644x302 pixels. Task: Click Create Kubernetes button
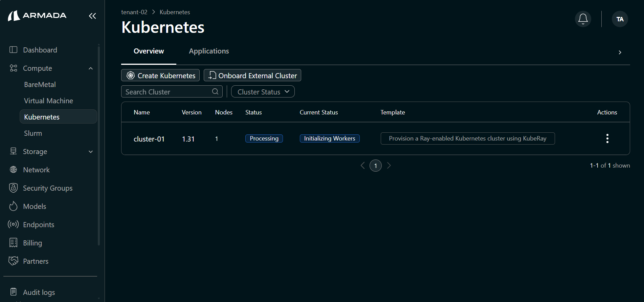(160, 75)
